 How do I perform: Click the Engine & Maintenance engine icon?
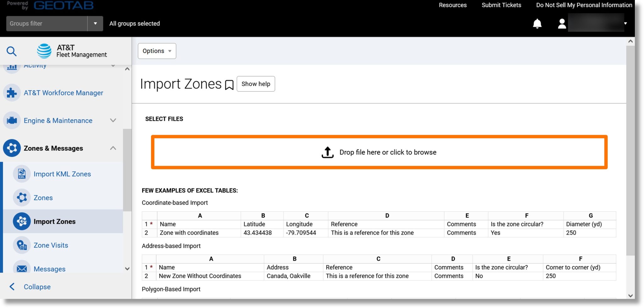12,120
